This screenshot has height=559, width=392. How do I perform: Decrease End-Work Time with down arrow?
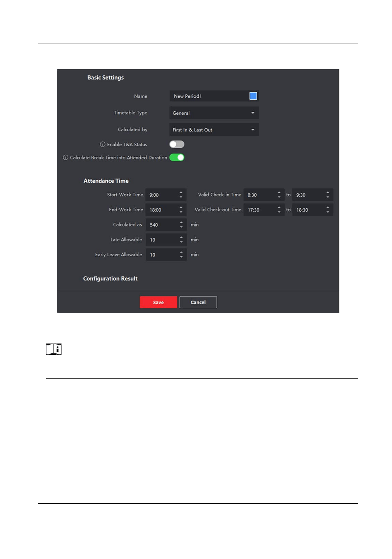(x=181, y=212)
